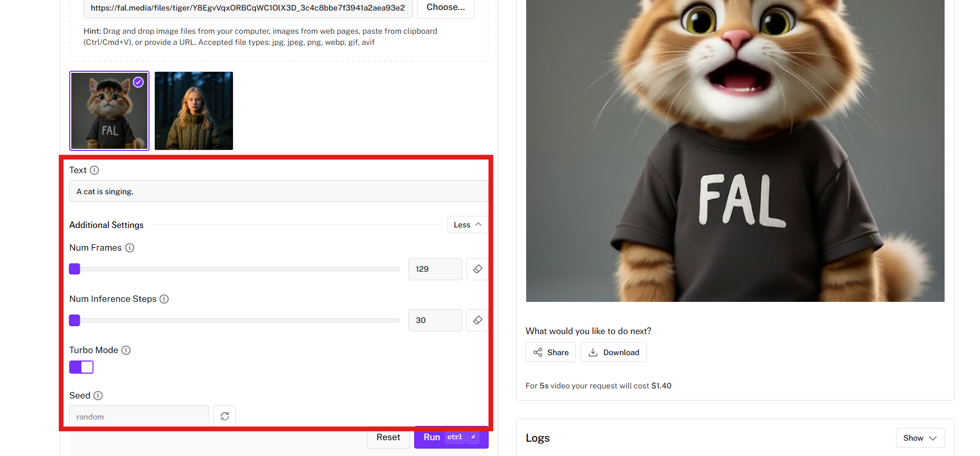Click the 'What would you like to do next?' text
Viewport: 980px width, 456px height.
pyautogui.click(x=589, y=331)
